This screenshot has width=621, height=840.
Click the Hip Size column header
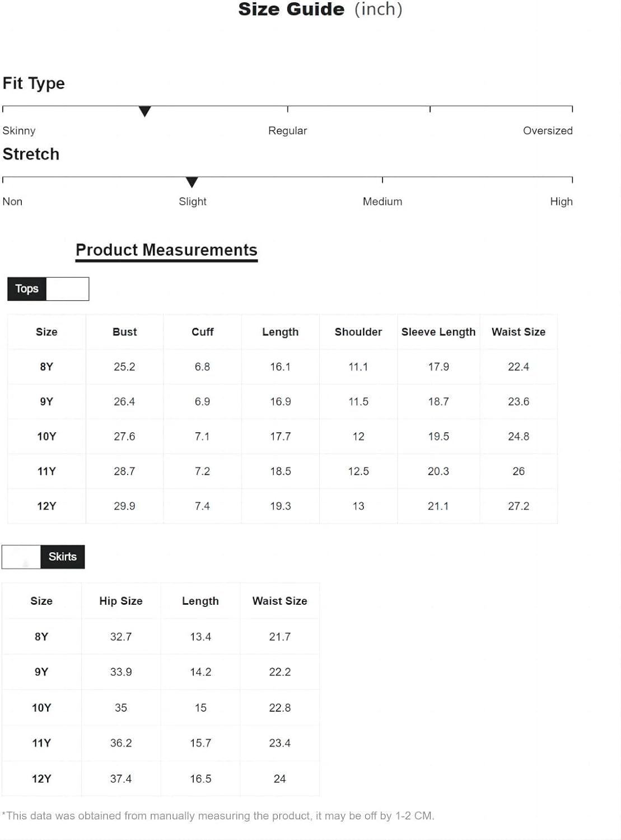click(x=121, y=601)
